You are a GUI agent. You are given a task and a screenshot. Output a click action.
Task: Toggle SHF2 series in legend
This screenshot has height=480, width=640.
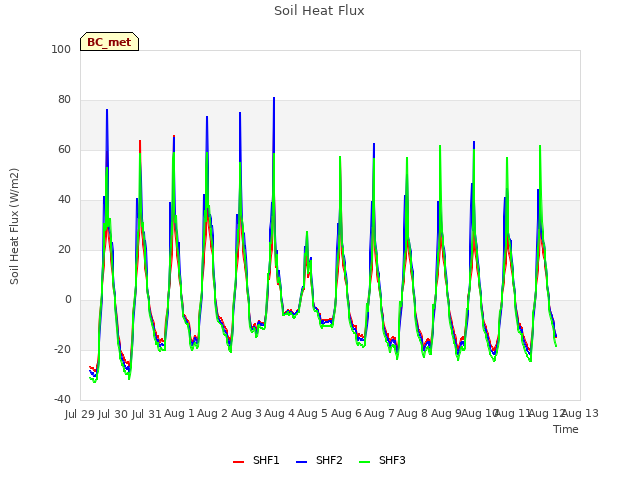click(319, 460)
